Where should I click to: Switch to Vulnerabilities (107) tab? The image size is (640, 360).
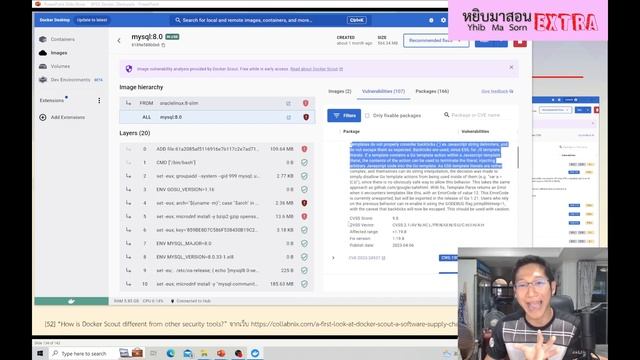point(383,91)
